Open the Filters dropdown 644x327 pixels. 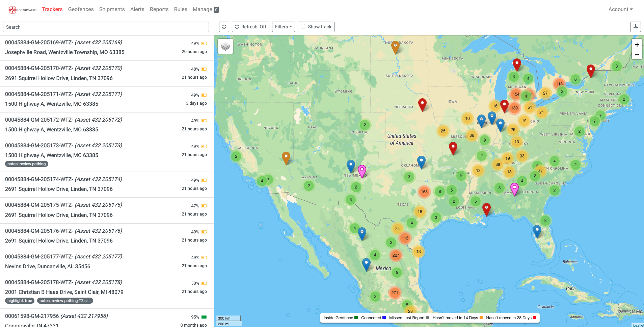coord(283,27)
